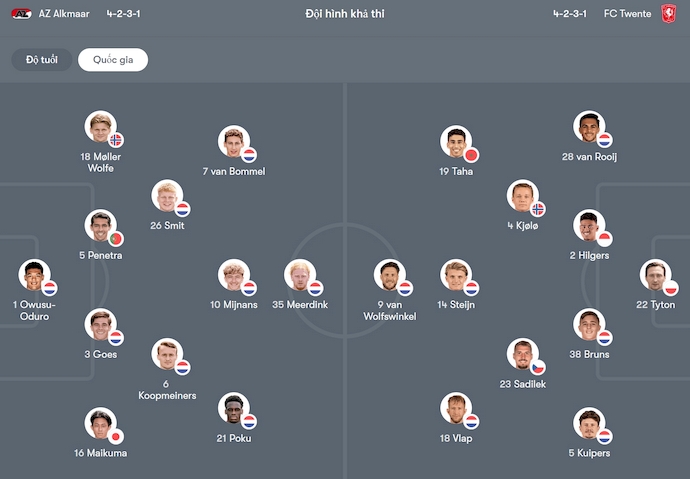Select the Quốc gia toggle option
This screenshot has height=479, width=690.
point(113,60)
